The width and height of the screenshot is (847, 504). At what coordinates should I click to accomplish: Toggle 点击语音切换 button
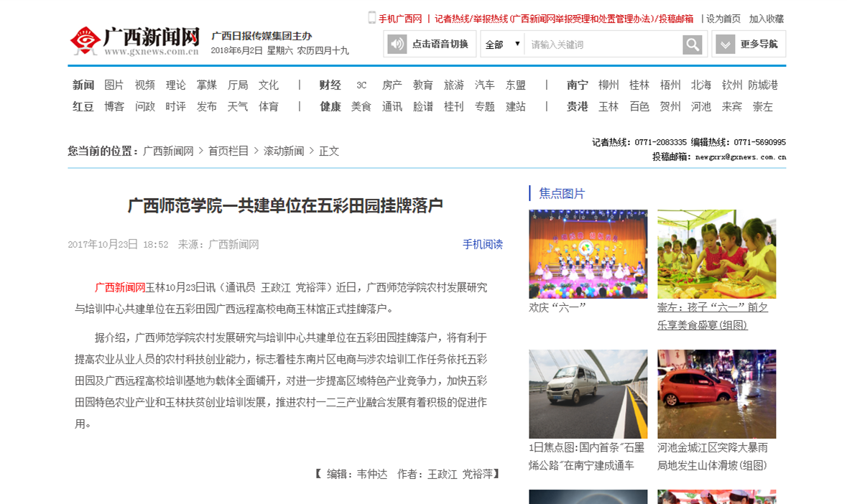click(x=430, y=45)
